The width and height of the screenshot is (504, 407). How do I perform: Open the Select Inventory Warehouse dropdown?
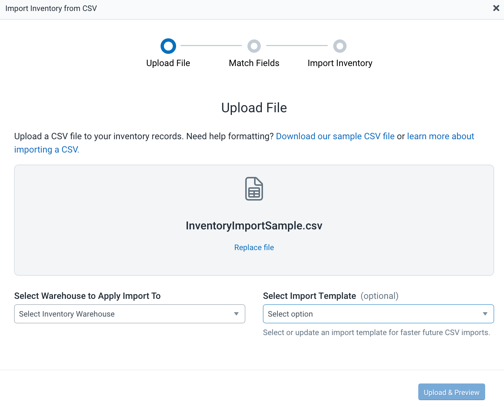[130, 314]
